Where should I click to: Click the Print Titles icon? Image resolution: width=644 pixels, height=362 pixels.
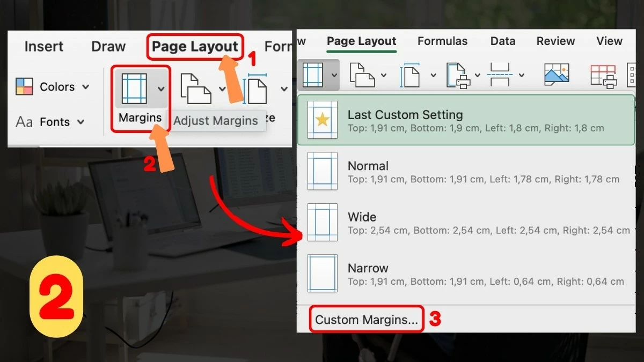602,74
